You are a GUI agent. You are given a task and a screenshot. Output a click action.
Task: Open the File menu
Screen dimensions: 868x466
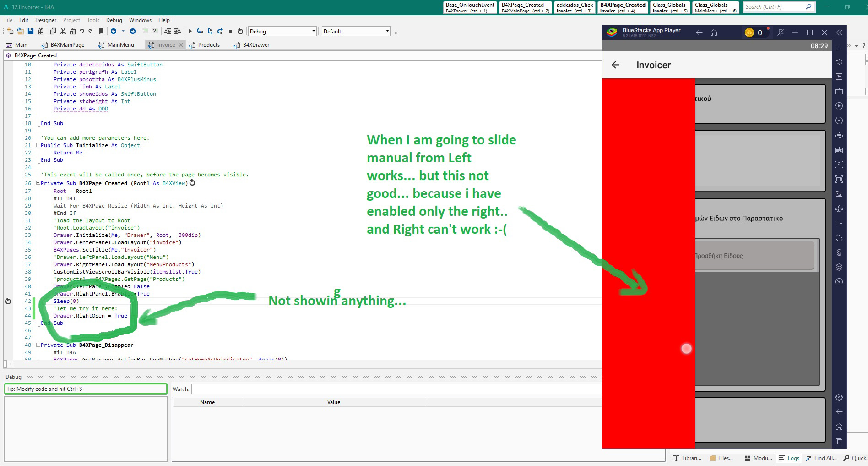pos(8,20)
